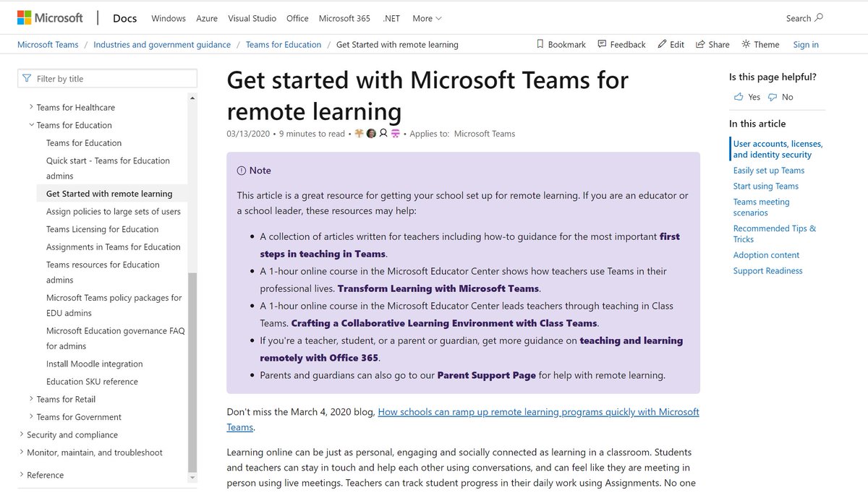Viewport: 868px width, 493px height.
Task: Open the Visual Studio menu item
Action: click(x=252, y=18)
